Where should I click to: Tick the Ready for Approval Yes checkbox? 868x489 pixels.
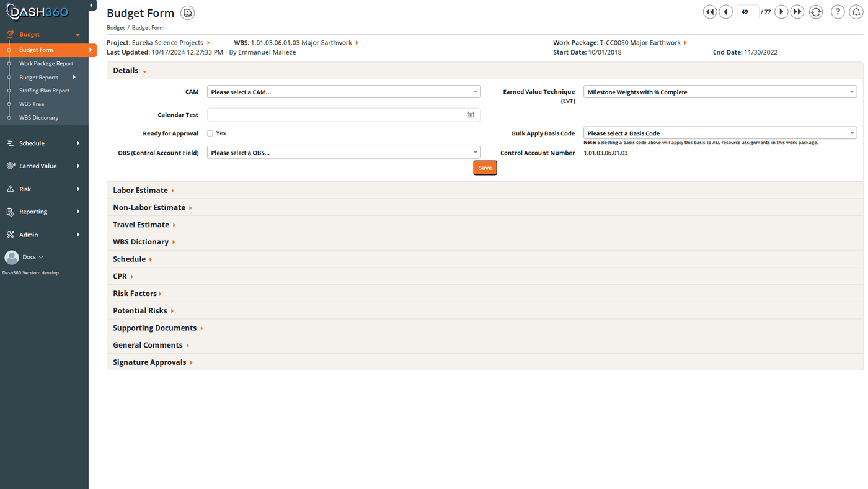click(x=210, y=133)
